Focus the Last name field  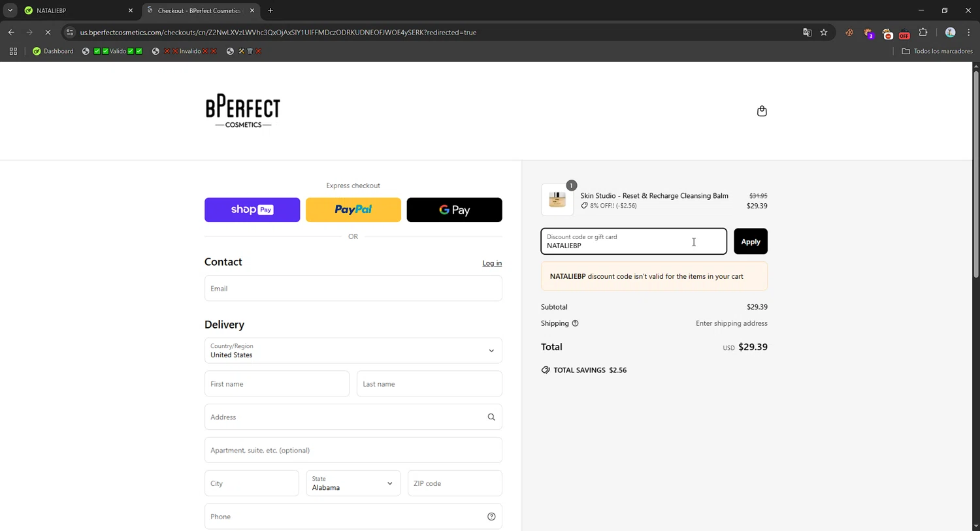click(430, 384)
